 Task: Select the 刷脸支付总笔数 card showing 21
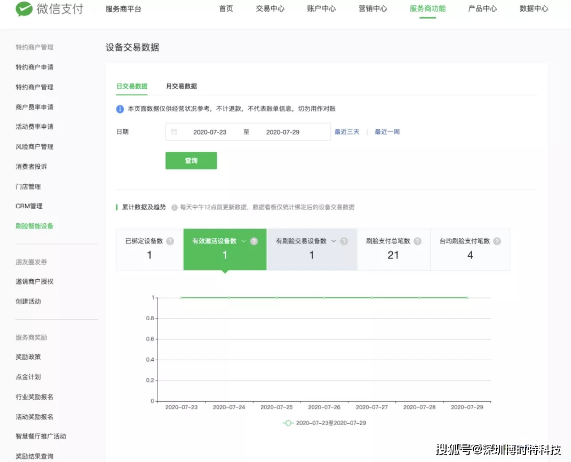[393, 249]
